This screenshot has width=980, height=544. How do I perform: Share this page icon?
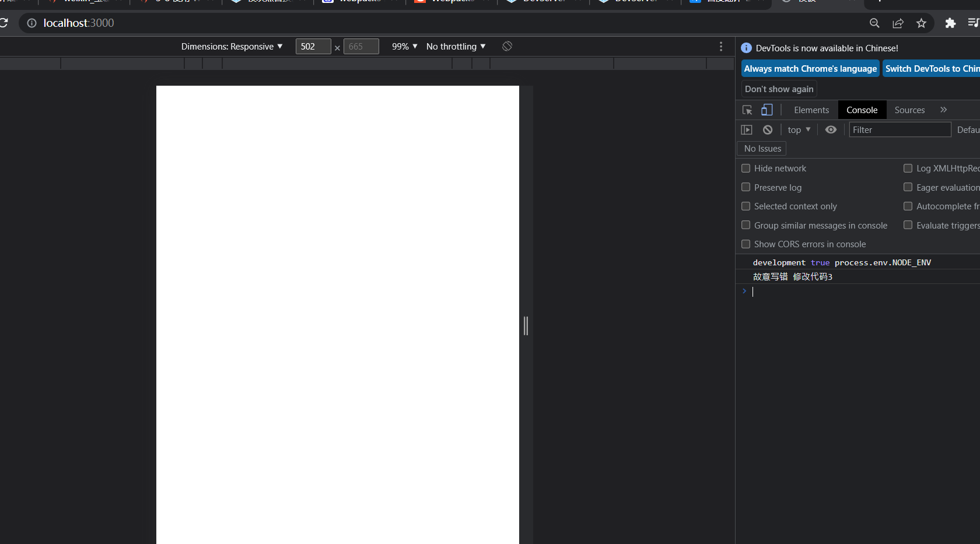tap(898, 23)
